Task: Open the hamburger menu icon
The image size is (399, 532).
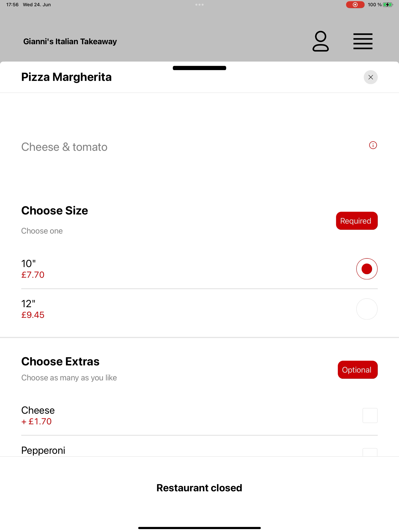Action: pos(363,41)
